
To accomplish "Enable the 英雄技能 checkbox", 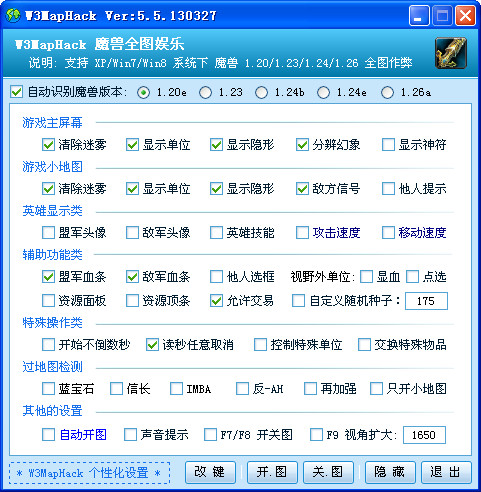I will (216, 233).
